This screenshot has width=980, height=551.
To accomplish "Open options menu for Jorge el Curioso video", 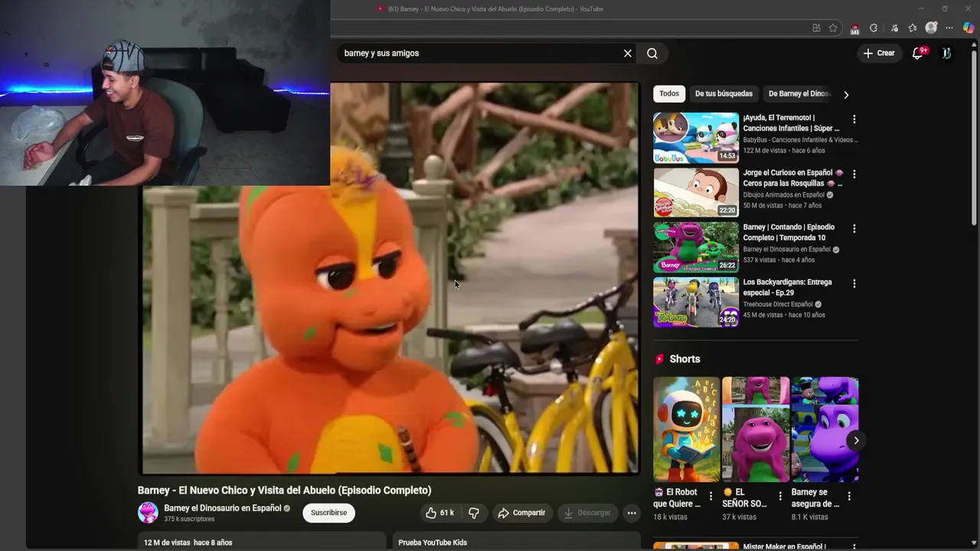I will (x=854, y=174).
